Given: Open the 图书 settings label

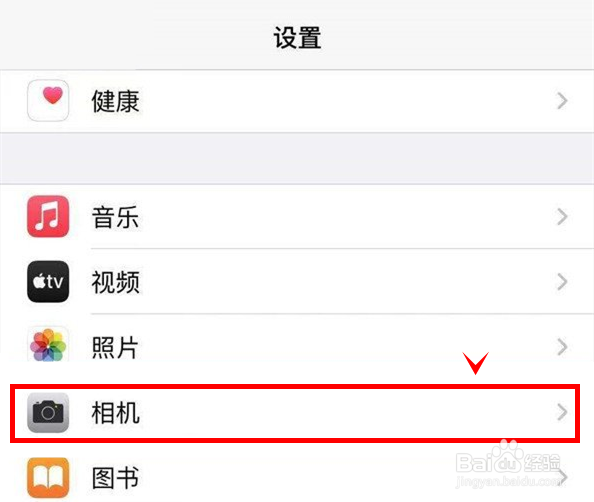Looking at the screenshot, I should point(116,478).
